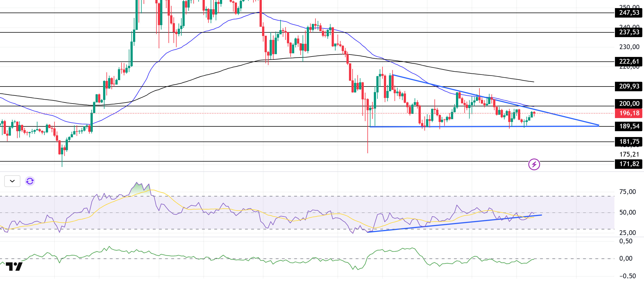This screenshot has width=644, height=283.
Task: Click the 0,50 oscillator axis value
Action: [x=626, y=241]
